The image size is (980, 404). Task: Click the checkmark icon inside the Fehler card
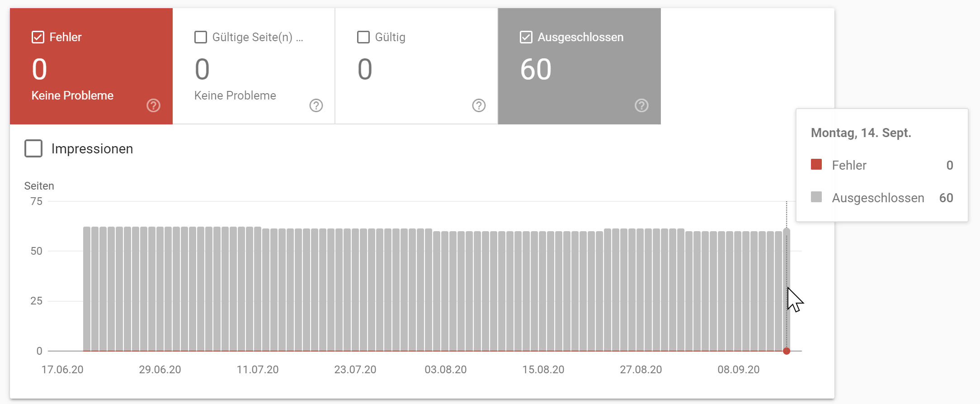[x=37, y=37]
